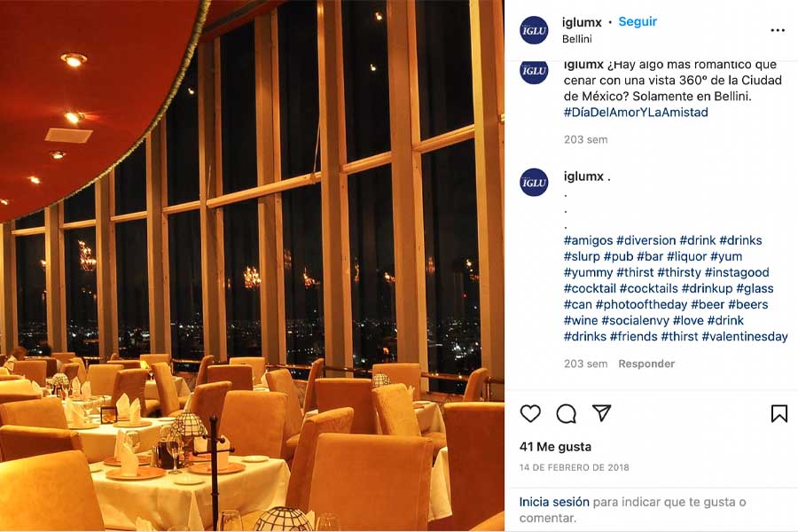Click the IGLU avatar beside the hashtag comment

coord(534,183)
